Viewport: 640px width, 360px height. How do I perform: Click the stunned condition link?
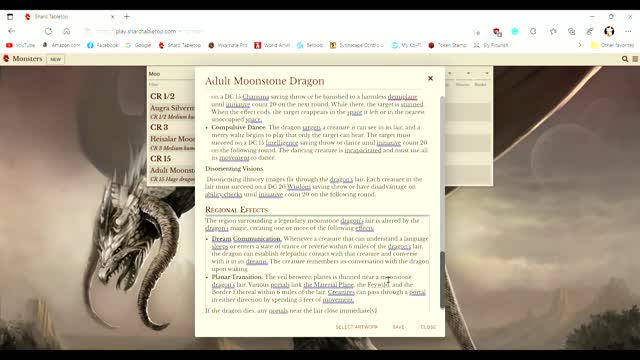coord(411,104)
